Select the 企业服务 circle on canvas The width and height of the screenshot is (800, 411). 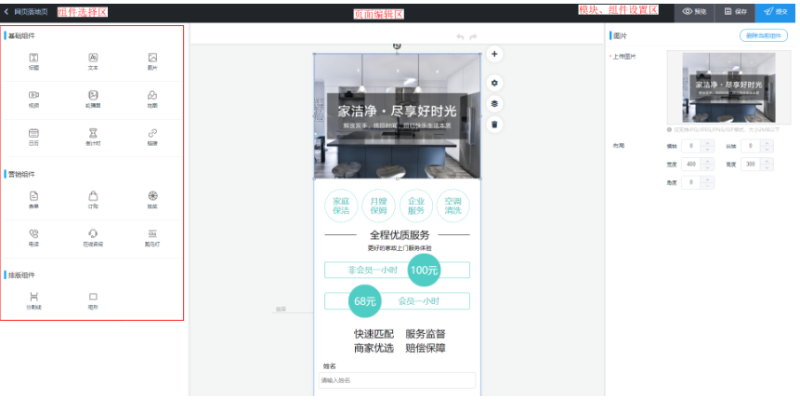tap(416, 206)
